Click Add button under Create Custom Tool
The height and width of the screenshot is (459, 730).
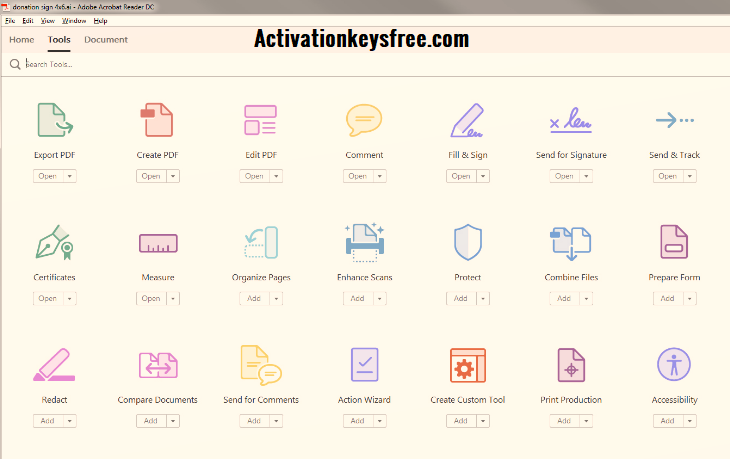[461, 421]
